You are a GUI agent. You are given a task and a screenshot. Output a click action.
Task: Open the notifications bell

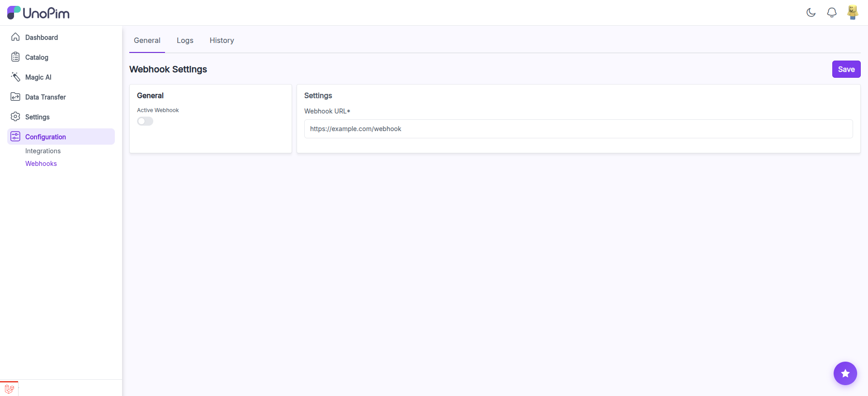(832, 13)
